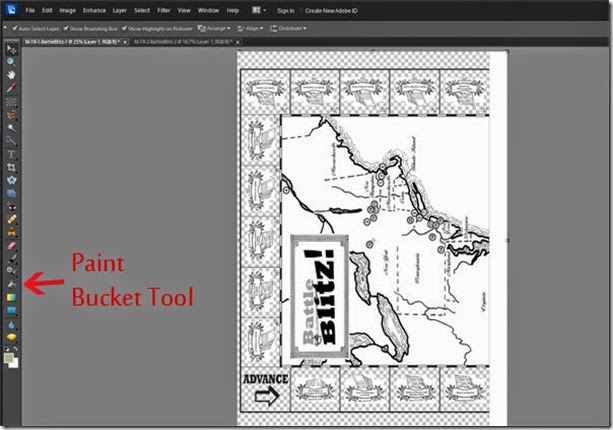This screenshot has height=430, width=613.
Task: Select the Cookie Cutter tool
Action: [11, 180]
